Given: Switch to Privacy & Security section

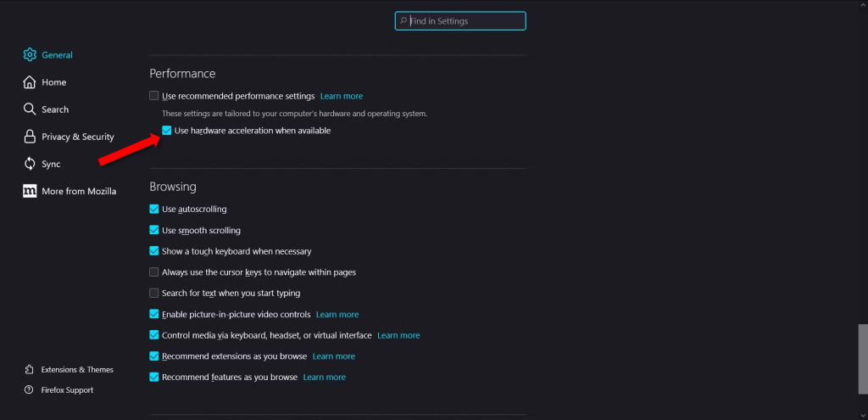Looking at the screenshot, I should point(77,137).
